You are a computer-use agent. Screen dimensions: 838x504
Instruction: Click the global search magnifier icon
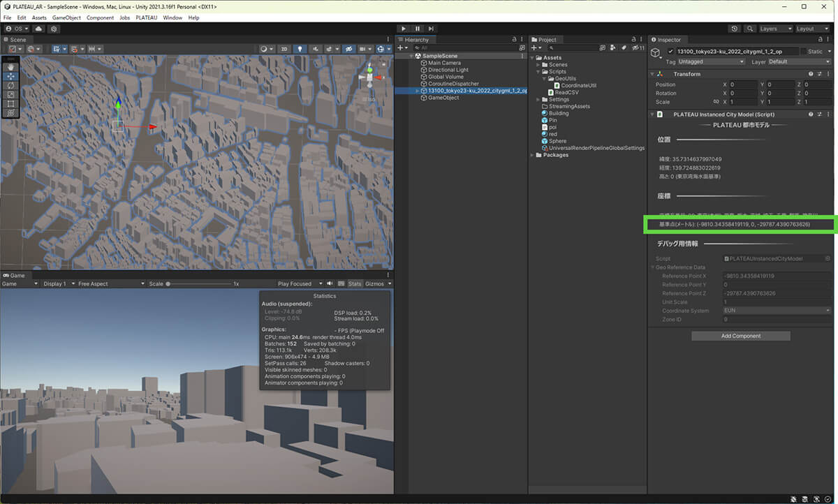click(x=749, y=29)
